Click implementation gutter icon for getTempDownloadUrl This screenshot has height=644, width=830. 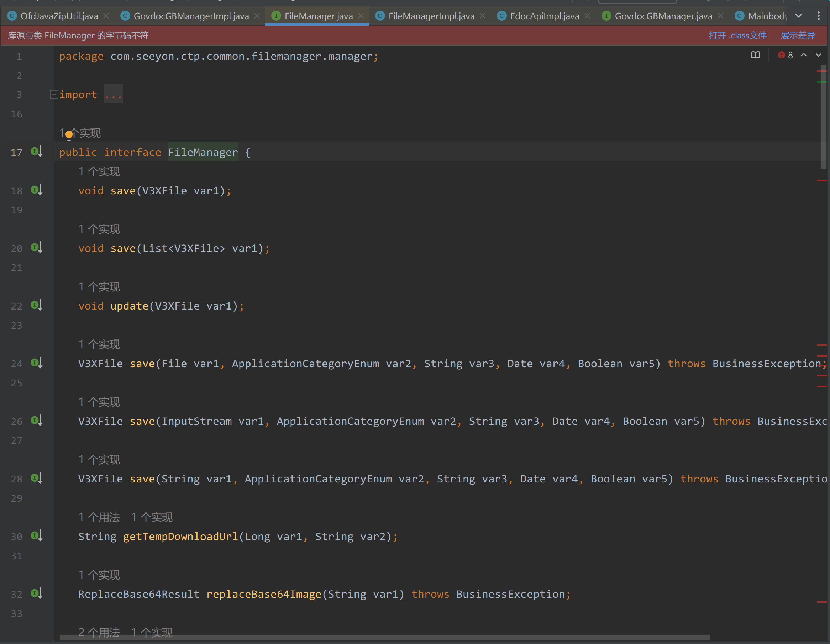(36, 536)
